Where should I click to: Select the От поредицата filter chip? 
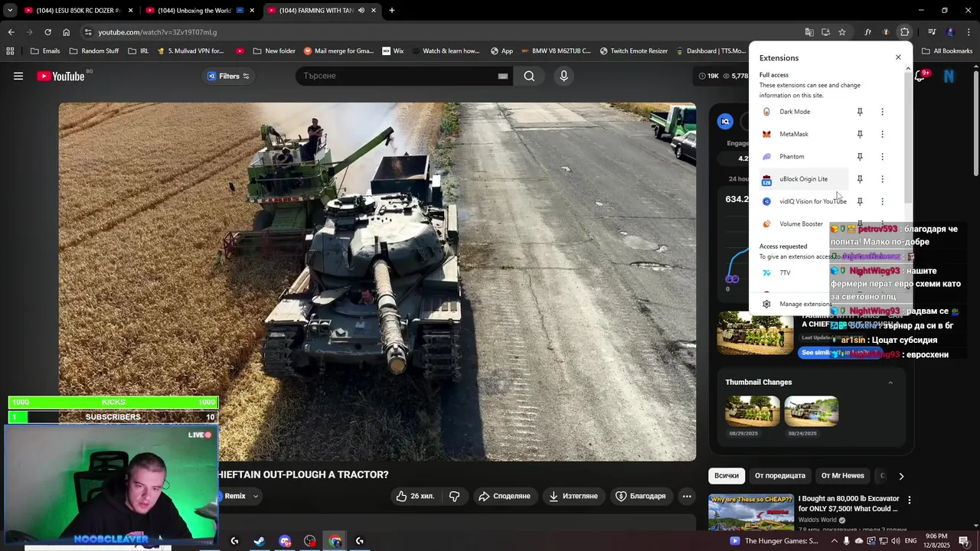pyautogui.click(x=779, y=475)
